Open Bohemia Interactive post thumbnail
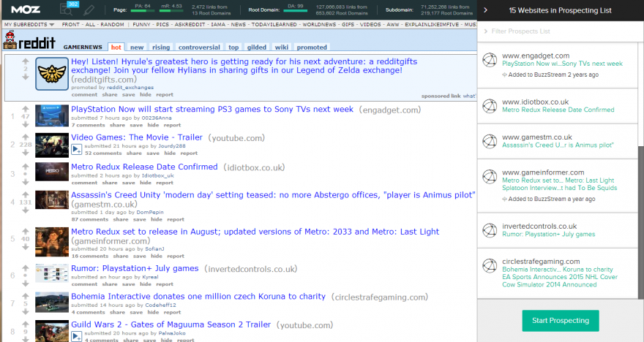 (x=52, y=303)
